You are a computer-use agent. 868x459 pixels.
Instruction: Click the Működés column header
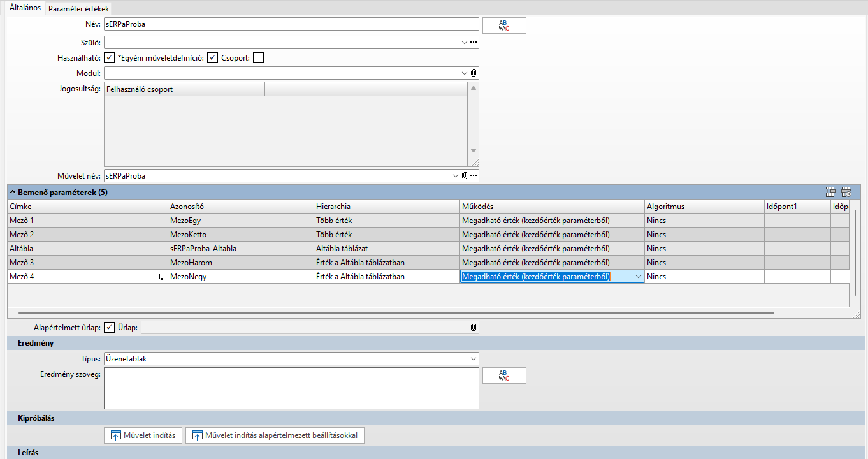(552, 207)
